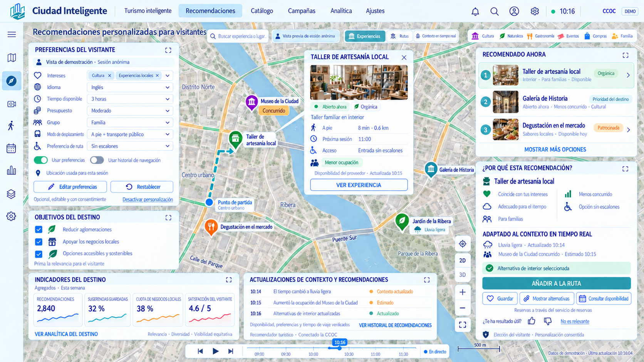Switch to the Rutas view tab
This screenshot has width=644, height=362.
click(399, 36)
